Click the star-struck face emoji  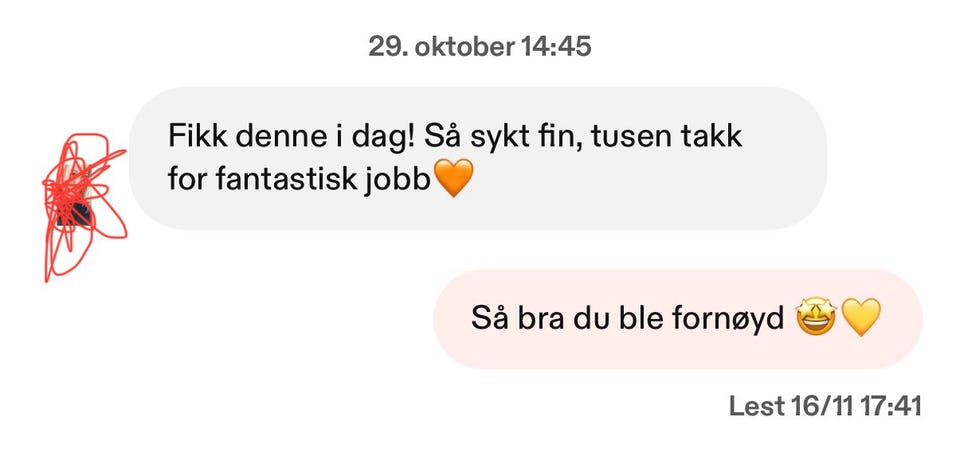click(817, 319)
